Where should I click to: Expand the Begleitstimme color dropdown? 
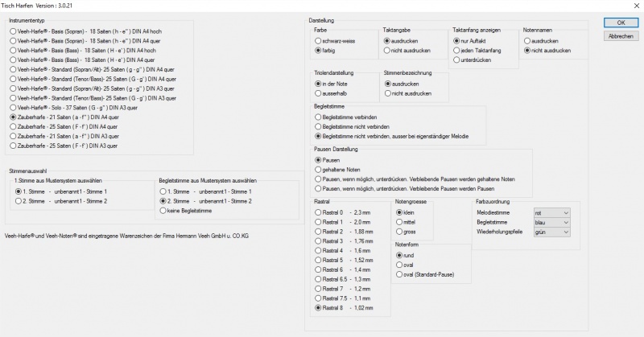[551, 223]
